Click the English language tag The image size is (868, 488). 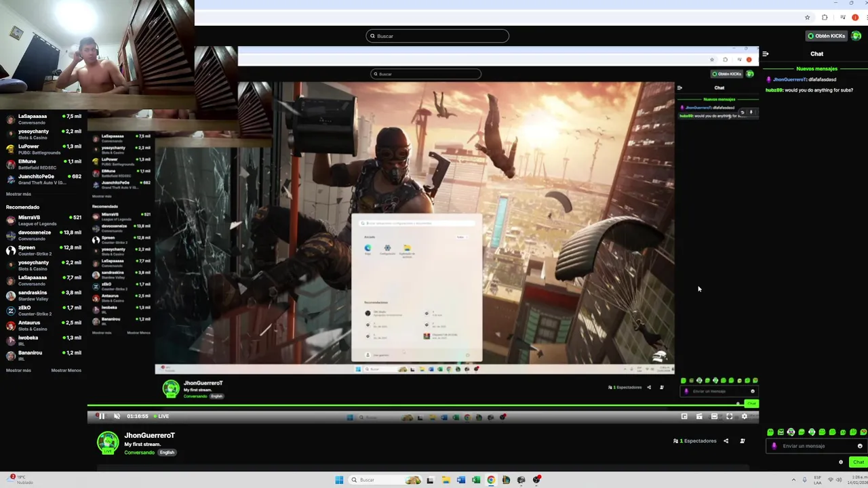(x=167, y=452)
